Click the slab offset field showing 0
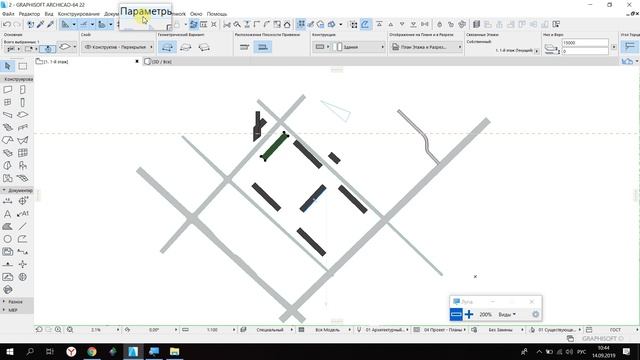The image size is (640, 360). point(585,51)
